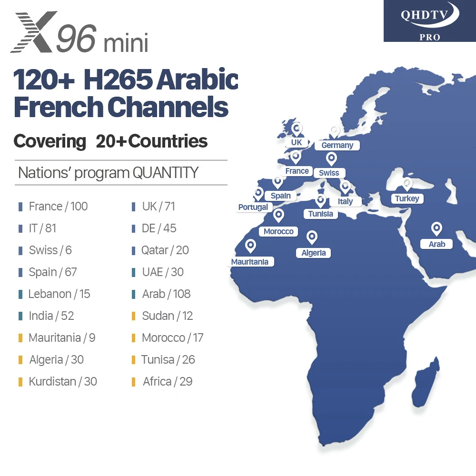
Task: Select the map pin above Tunisia
Action: tap(320, 201)
